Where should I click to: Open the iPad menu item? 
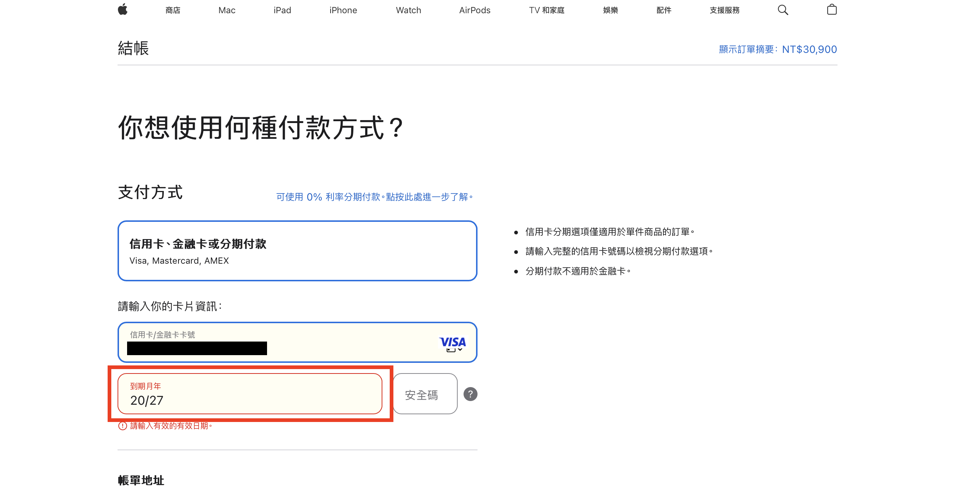click(282, 10)
